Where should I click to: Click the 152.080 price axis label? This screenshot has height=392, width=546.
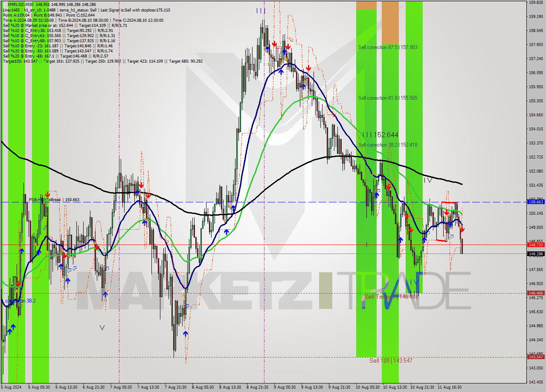[x=536, y=171]
